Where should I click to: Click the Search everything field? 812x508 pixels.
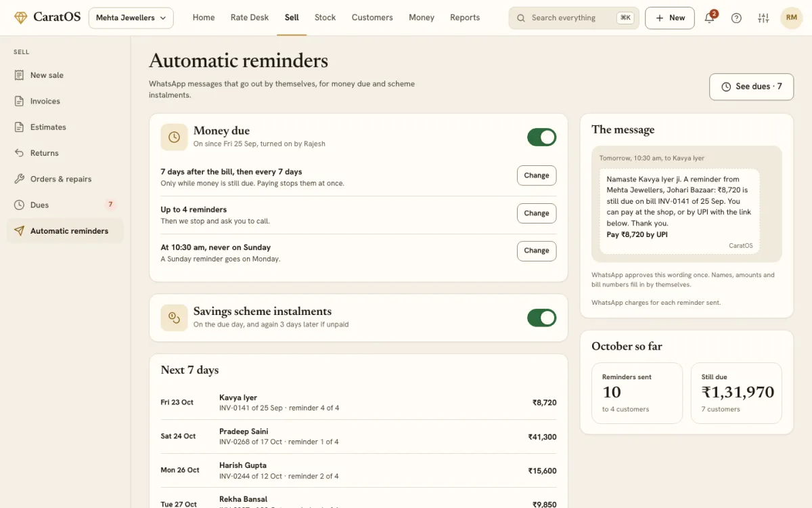(574, 18)
